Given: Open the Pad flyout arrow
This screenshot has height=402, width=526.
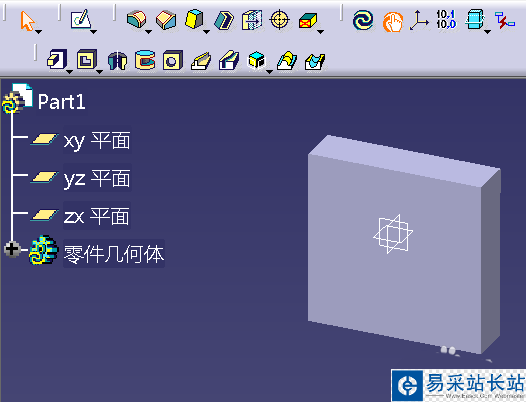Looking at the screenshot, I should coord(69,72).
